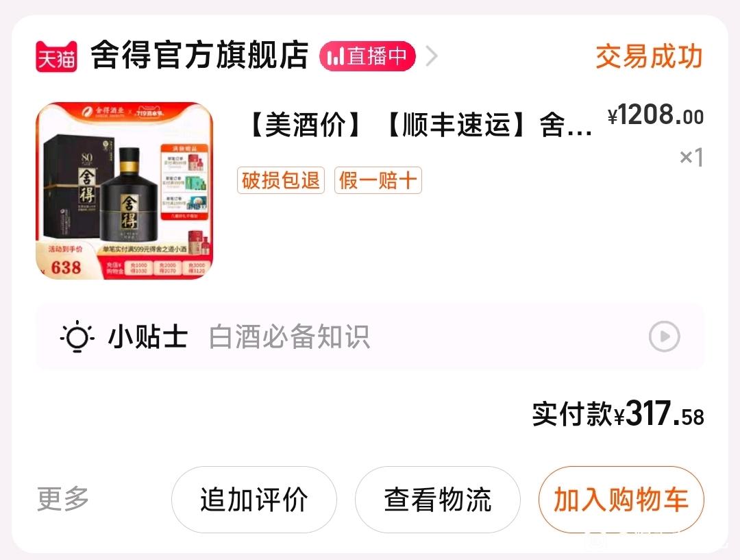
Task: Click the lightbulb tips icon
Action: (x=77, y=337)
